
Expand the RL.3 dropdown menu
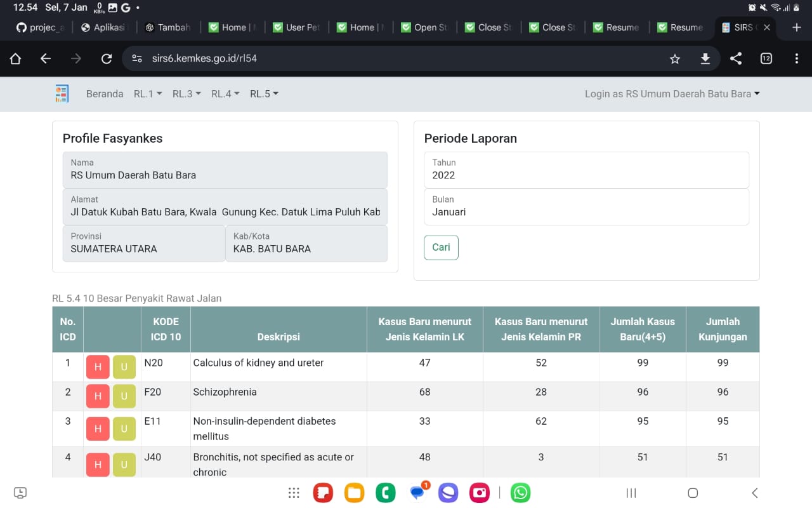[187, 94]
